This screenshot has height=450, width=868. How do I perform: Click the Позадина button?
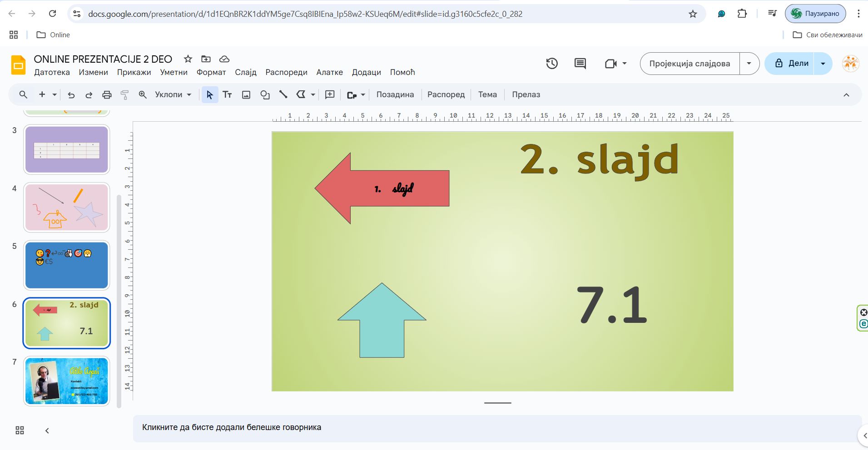(395, 95)
